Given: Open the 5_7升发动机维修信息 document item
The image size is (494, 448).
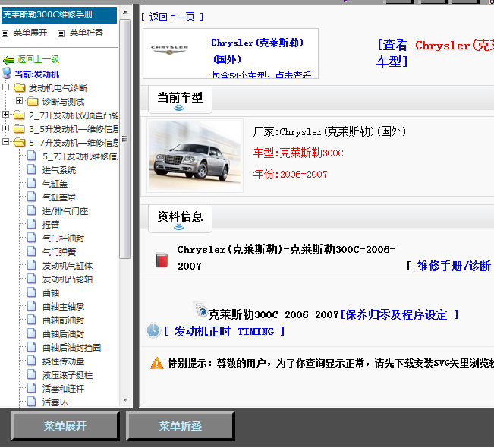Looking at the screenshot, I should pos(80,156).
